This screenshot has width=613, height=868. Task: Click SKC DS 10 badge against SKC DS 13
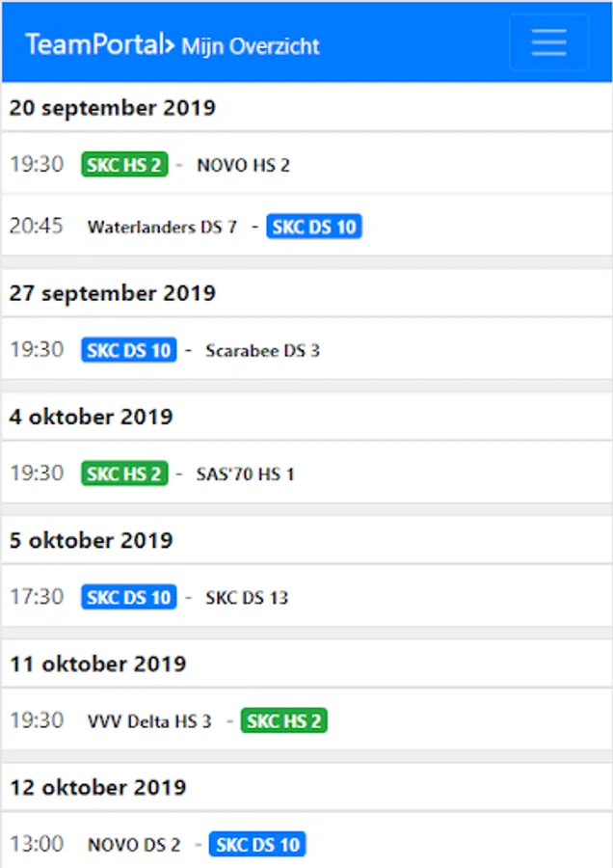tap(129, 597)
